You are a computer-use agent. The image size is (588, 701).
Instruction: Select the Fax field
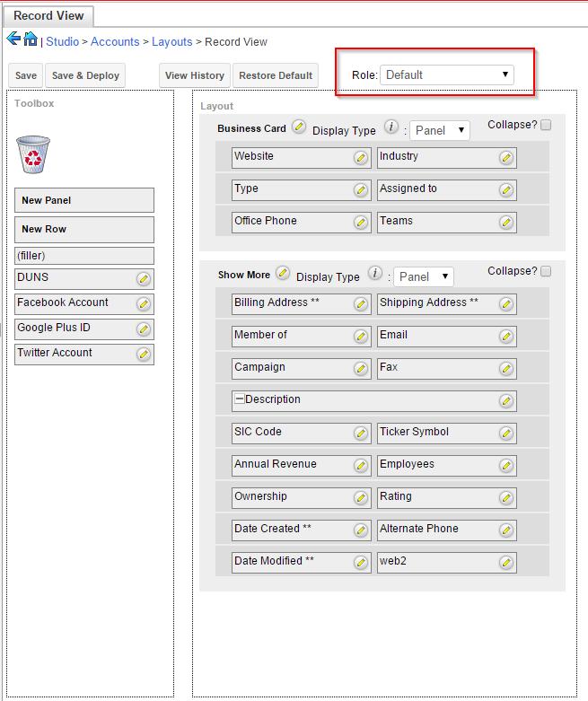tap(447, 369)
